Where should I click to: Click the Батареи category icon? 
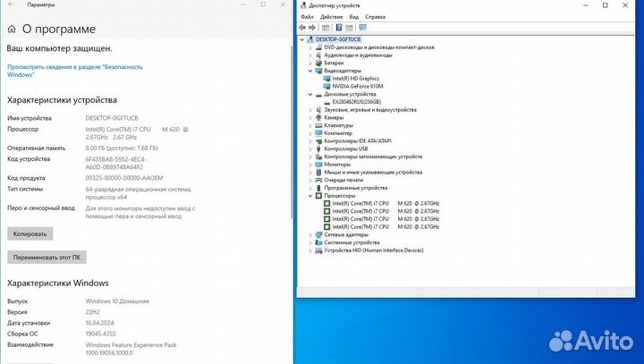click(318, 63)
